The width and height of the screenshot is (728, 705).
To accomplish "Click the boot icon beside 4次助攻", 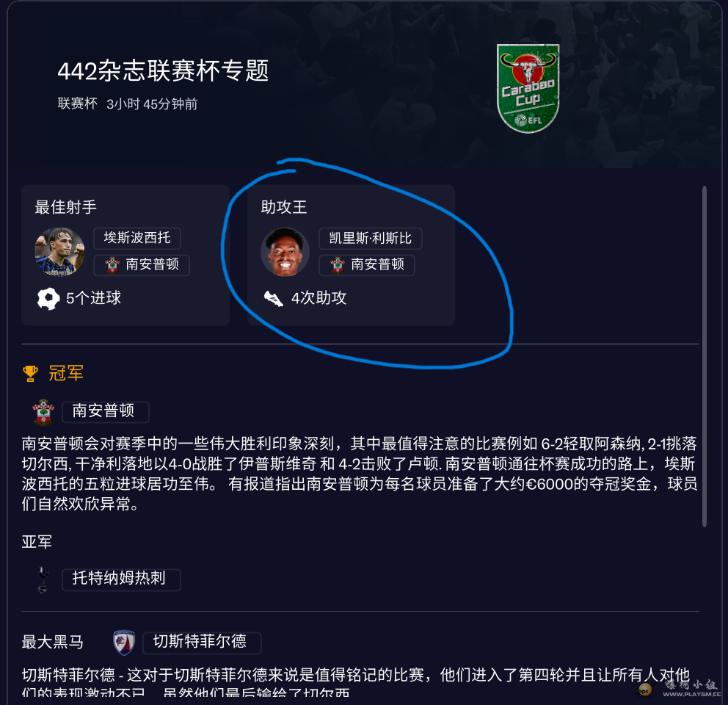I will coord(274,298).
